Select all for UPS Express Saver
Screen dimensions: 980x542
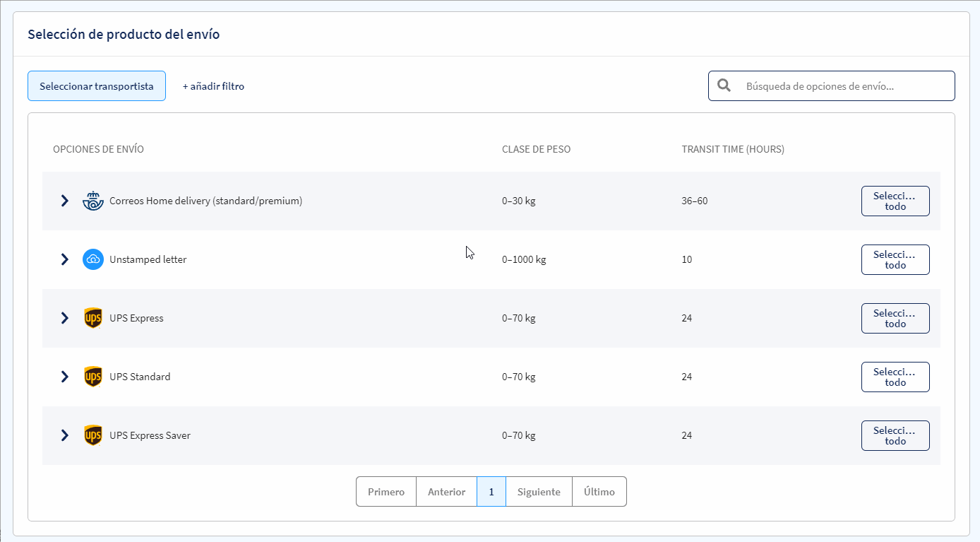(x=895, y=435)
